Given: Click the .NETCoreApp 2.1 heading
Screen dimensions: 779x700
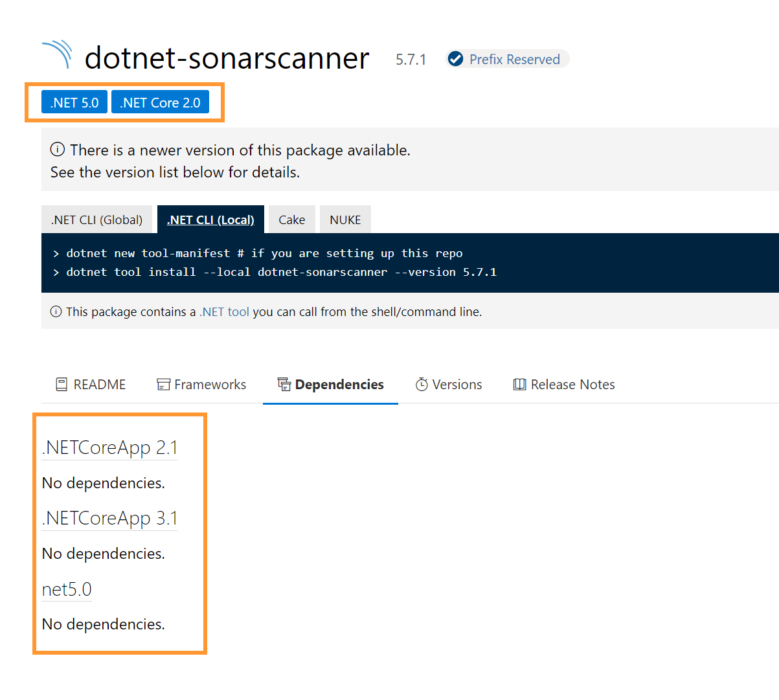Looking at the screenshot, I should click(x=109, y=447).
